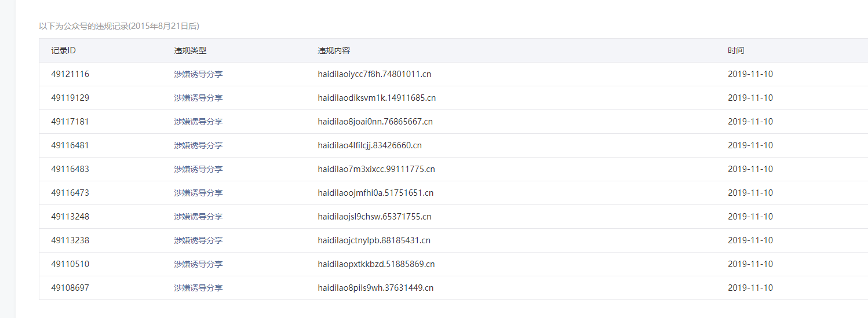Click domain haidilao7m3xixcc.99111775.cn
The image size is (868, 318).
376,169
